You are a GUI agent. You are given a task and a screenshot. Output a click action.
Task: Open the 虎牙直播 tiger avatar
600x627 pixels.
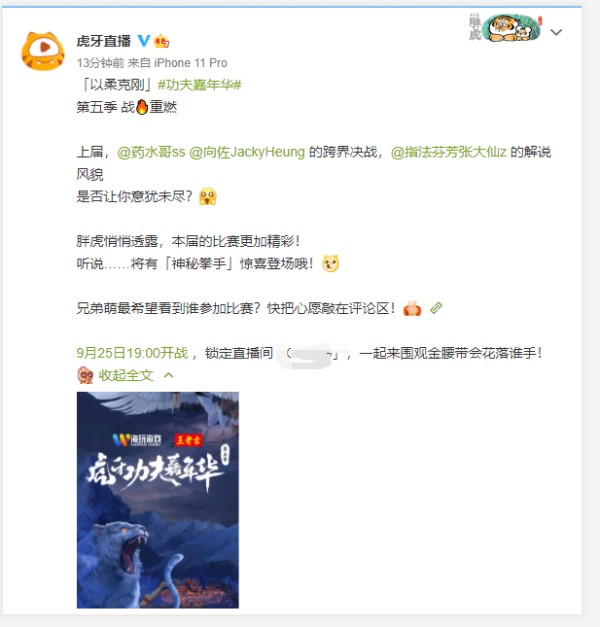43,51
